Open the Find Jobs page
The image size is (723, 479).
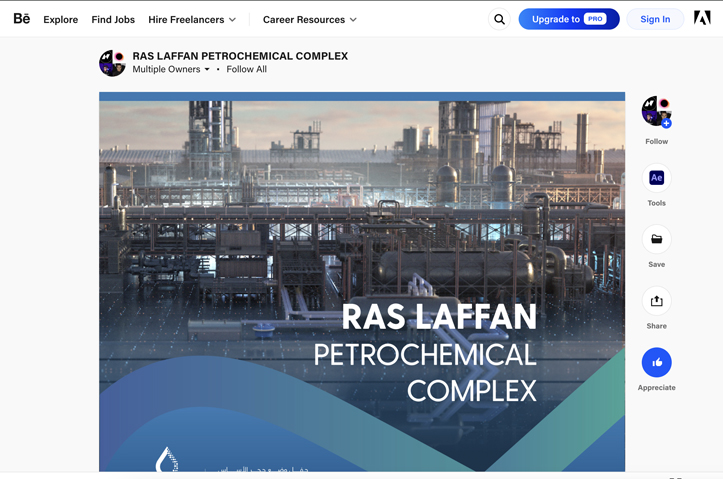pyautogui.click(x=113, y=20)
